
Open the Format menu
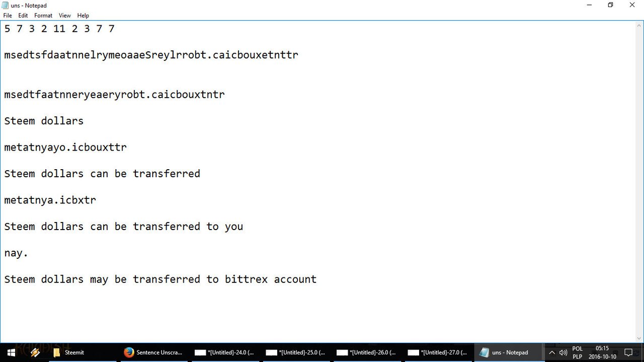[43, 16]
